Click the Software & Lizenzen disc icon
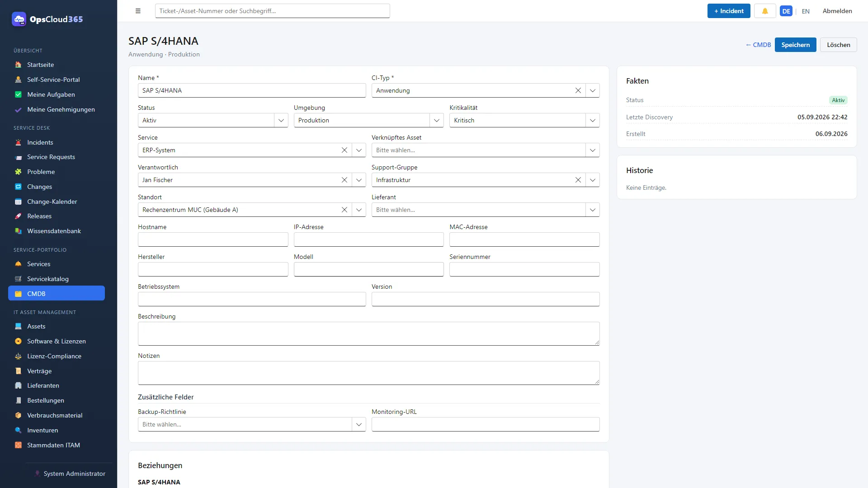The width and height of the screenshot is (868, 488). click(18, 341)
